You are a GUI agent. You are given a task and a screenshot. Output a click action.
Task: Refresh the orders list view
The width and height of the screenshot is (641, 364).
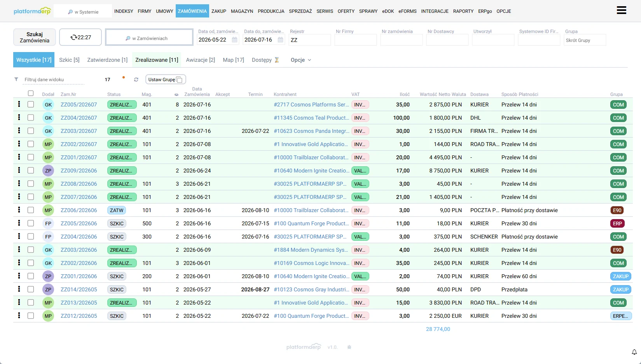(136, 80)
